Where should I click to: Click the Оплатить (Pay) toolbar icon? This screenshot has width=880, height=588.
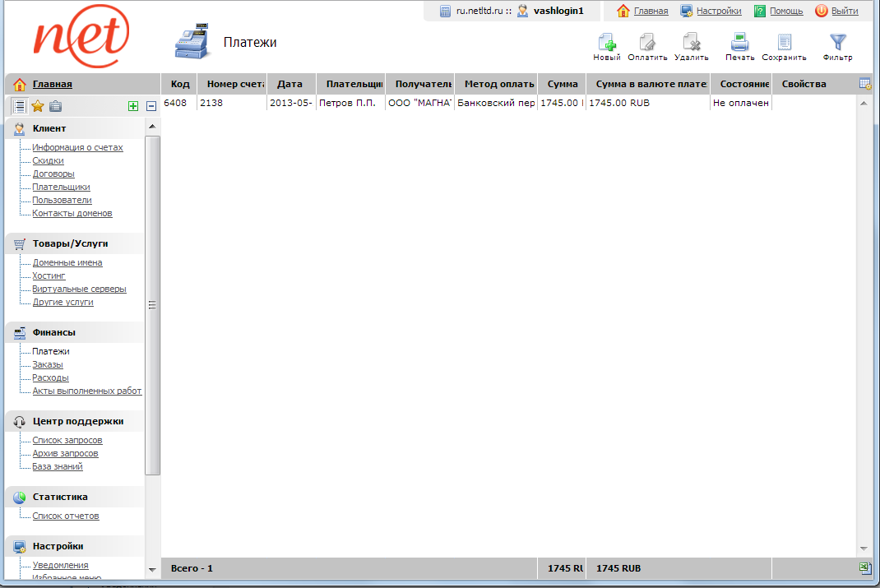point(647,43)
